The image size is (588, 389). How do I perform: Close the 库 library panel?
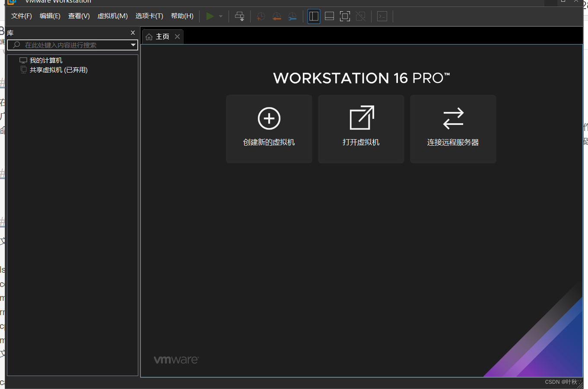pyautogui.click(x=133, y=33)
